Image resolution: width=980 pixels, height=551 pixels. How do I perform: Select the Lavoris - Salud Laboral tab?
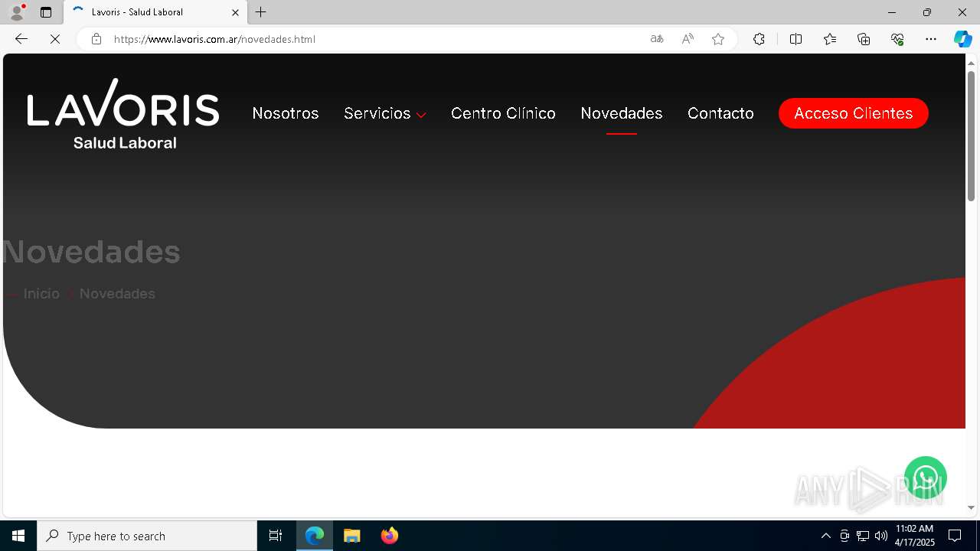tap(155, 12)
